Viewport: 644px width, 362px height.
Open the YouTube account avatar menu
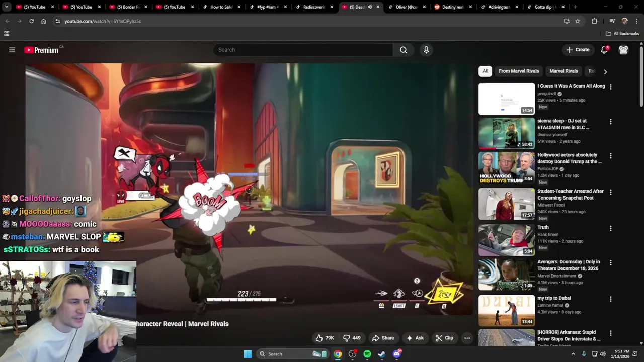pos(623,50)
